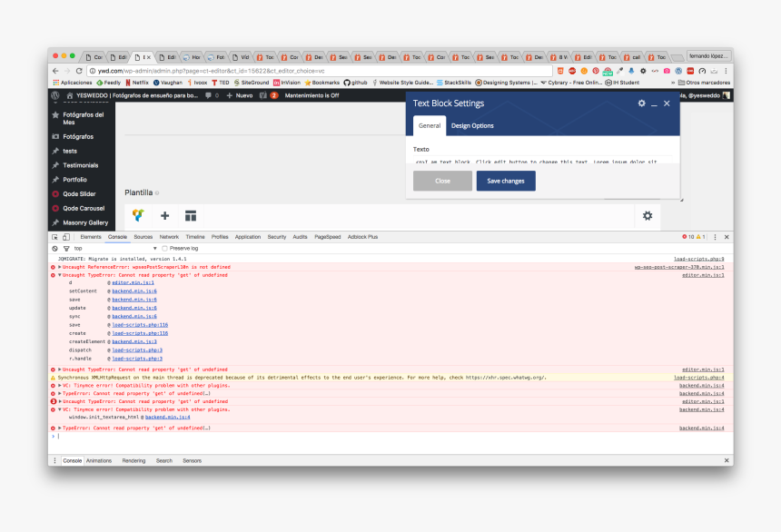The image size is (781, 532).
Task: Expand the first 'VC: Tinymce error' message
Action: 60,386
